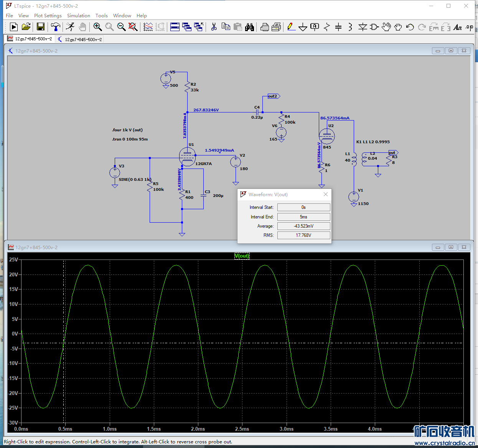478x448 pixels.
Task: Close the Waveform V(out) dialog
Action: [x=325, y=195]
